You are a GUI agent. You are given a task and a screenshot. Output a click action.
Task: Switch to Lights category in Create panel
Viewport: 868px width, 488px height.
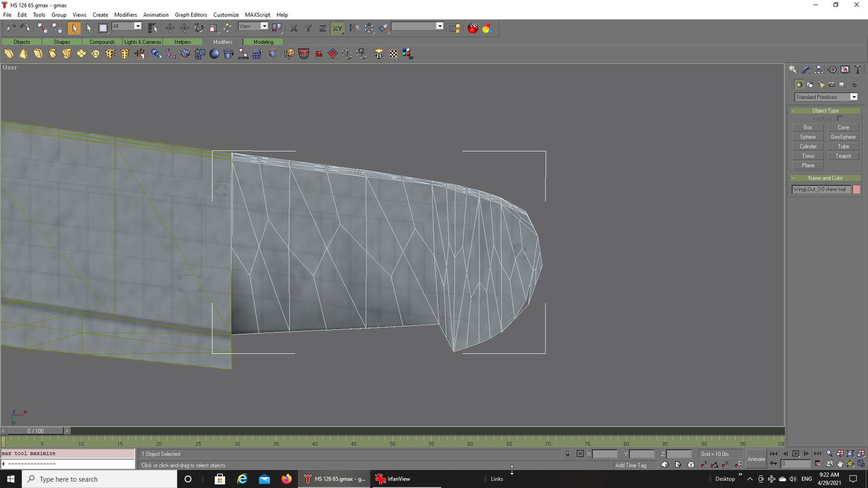tap(821, 85)
